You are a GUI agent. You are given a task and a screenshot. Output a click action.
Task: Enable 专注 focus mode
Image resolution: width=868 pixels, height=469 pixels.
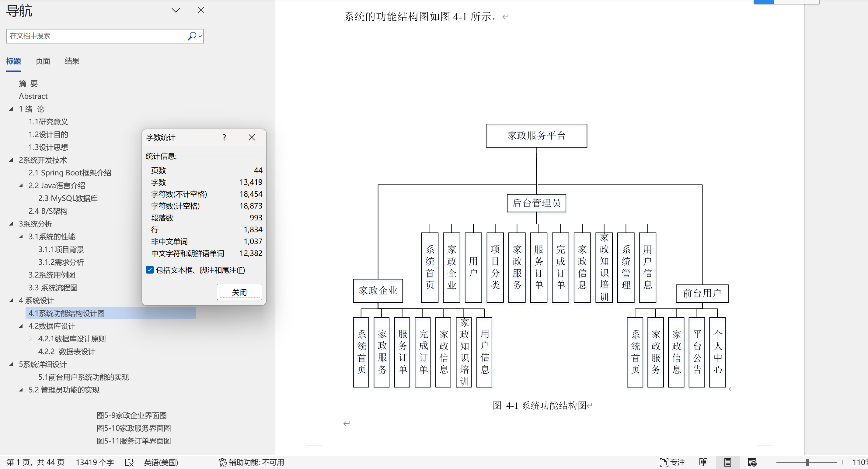672,462
